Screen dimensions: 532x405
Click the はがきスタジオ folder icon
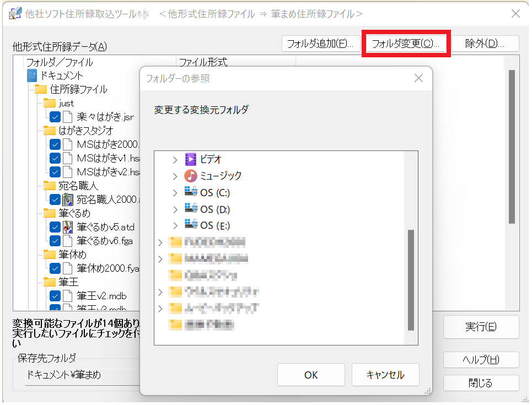(x=50, y=131)
